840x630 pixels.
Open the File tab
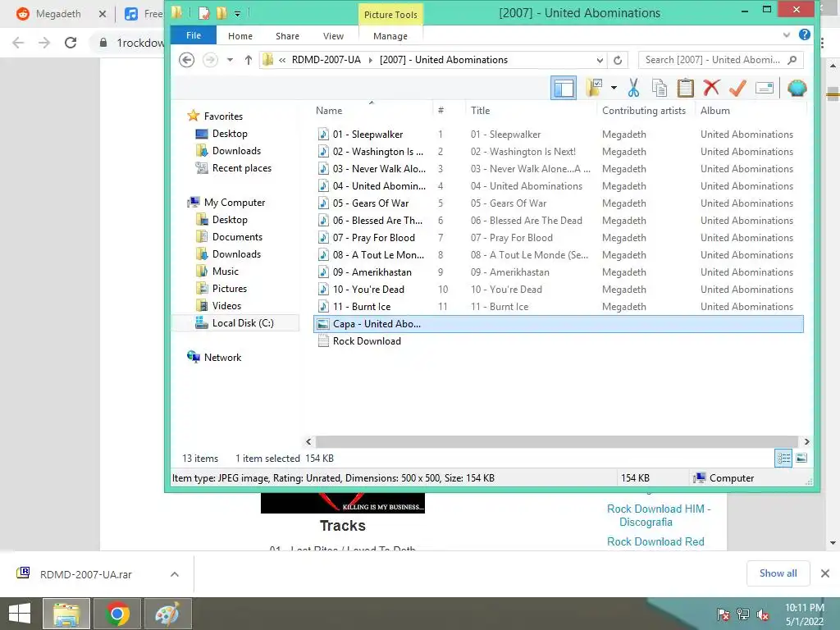(194, 35)
